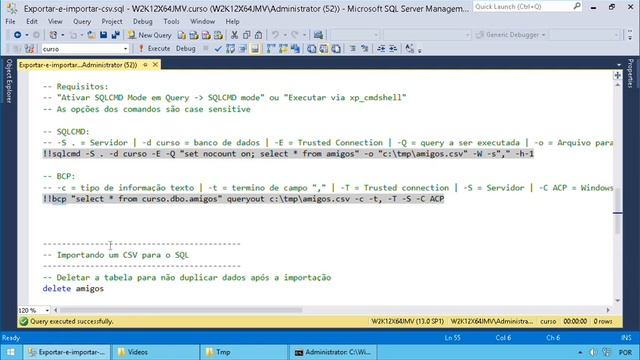The width and height of the screenshot is (640, 360).
Task: Open the Edit menu
Action: [32, 22]
